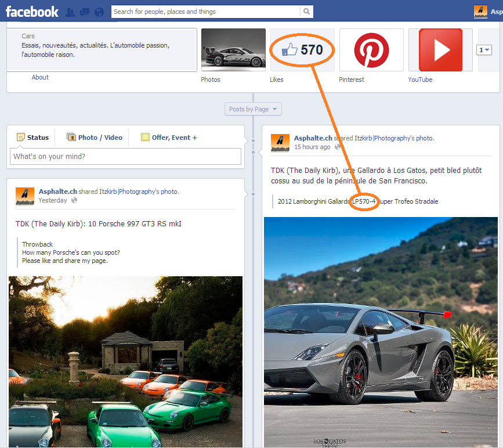
Task: Click the Photo / Video camera icon
Action: click(x=71, y=137)
